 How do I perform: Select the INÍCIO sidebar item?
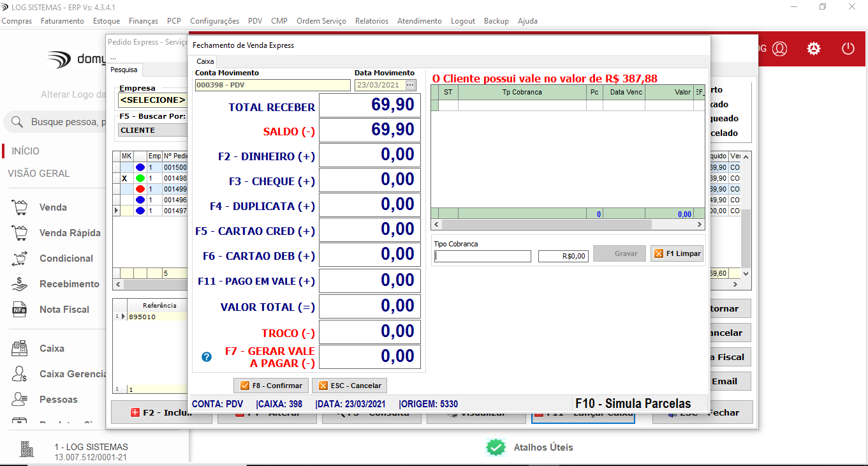(x=26, y=151)
